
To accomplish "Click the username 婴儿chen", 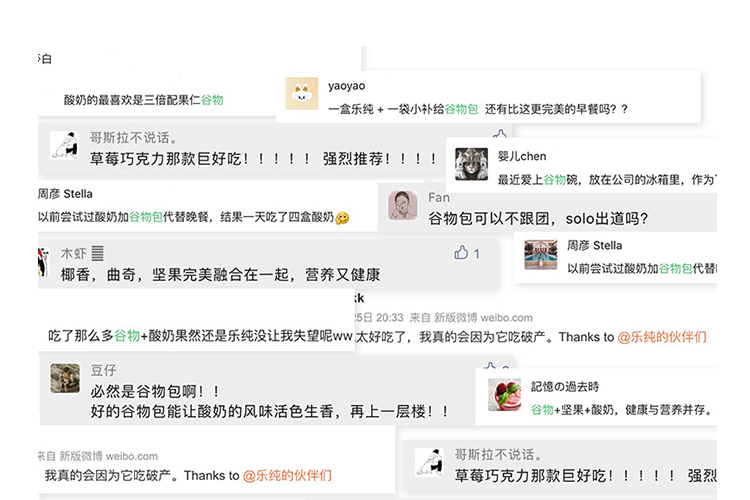I will (x=522, y=156).
